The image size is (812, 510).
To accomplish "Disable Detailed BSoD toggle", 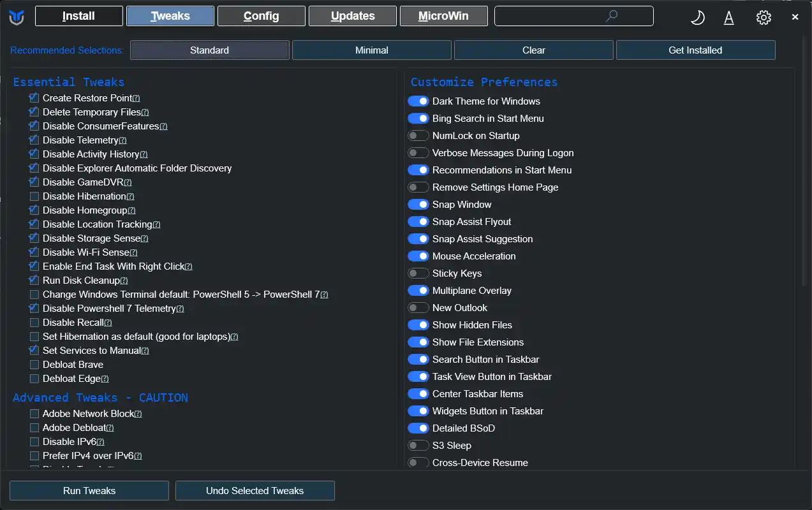I will [x=418, y=428].
